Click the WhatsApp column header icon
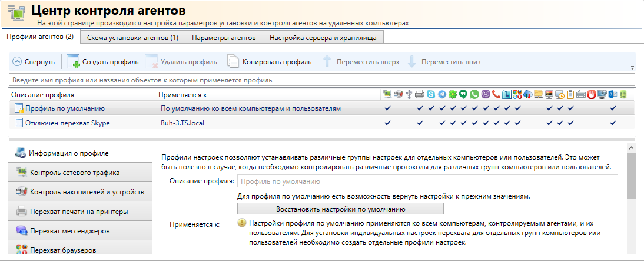644x261 pixels. tap(474, 94)
